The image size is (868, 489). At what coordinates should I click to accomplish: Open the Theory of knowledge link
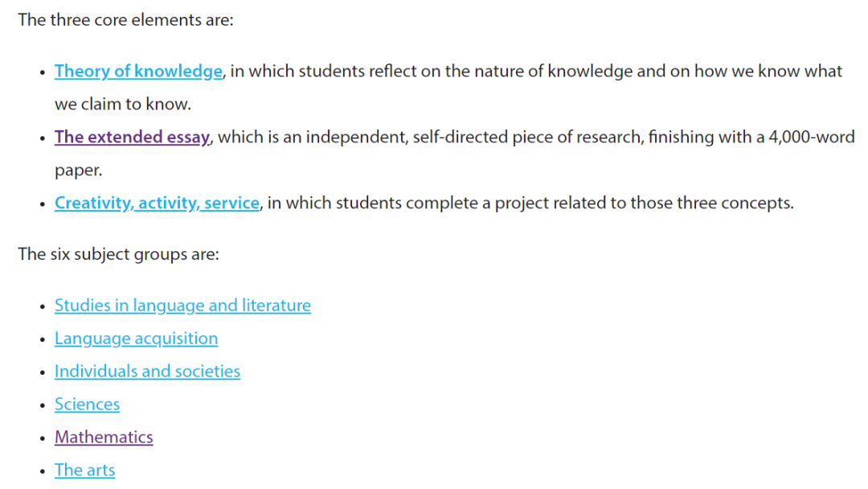click(x=138, y=71)
